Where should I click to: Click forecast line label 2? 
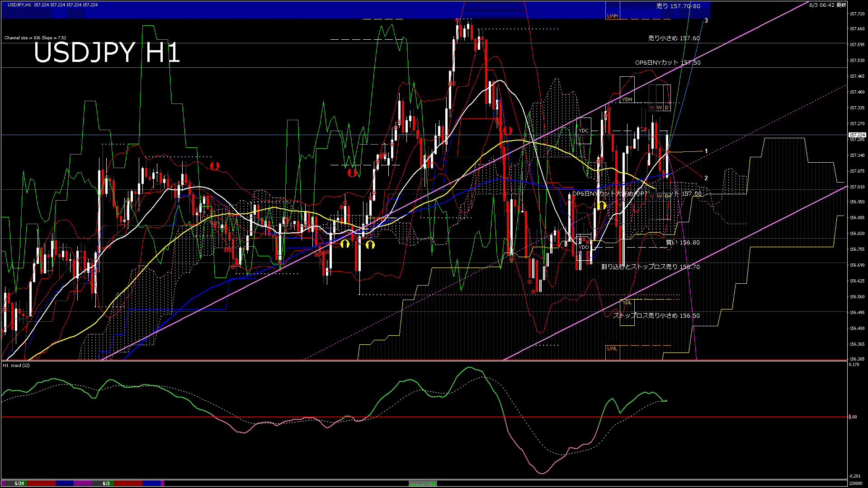pos(706,178)
